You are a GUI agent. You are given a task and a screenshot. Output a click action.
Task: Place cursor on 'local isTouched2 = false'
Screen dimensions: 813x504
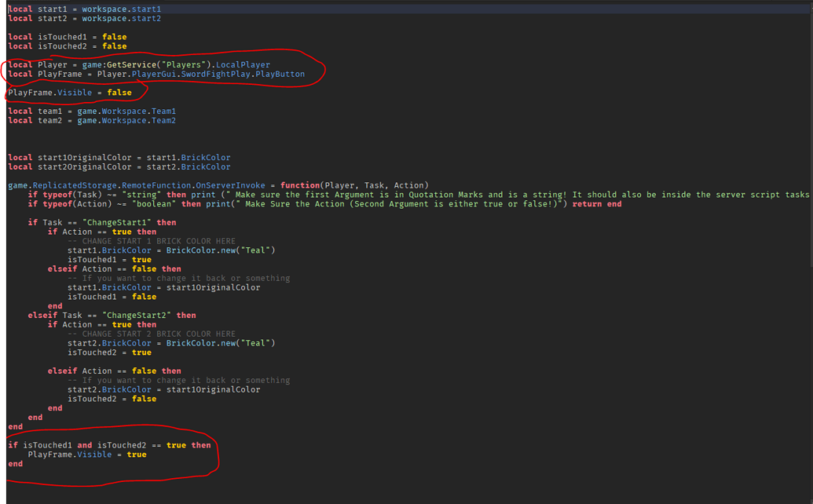coord(68,46)
